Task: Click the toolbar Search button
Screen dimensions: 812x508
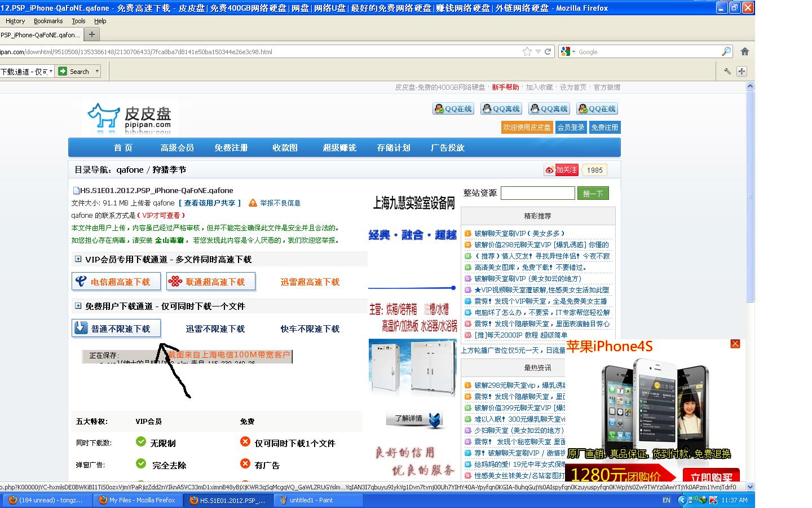Action: 74,71
